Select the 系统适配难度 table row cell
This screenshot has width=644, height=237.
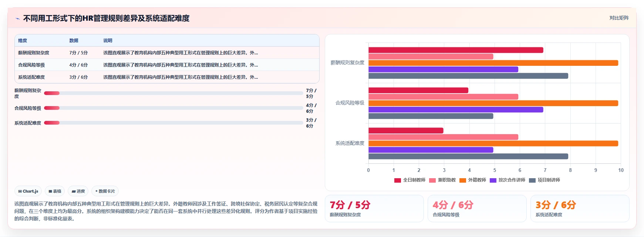(x=31, y=77)
